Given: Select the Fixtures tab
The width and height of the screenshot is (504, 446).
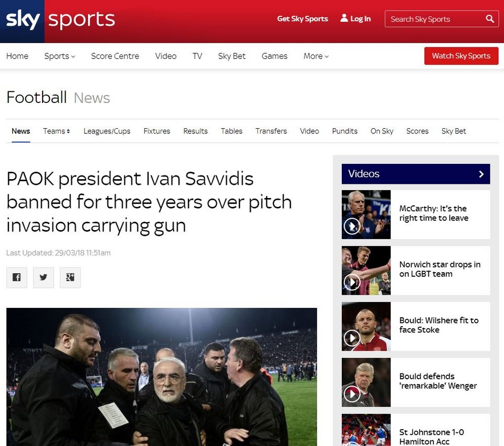Looking at the screenshot, I should [157, 131].
